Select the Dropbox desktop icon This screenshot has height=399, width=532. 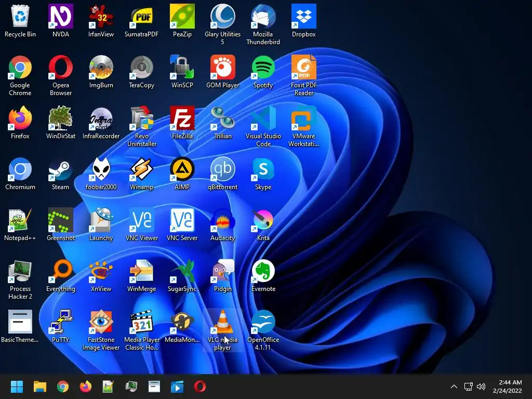[303, 16]
